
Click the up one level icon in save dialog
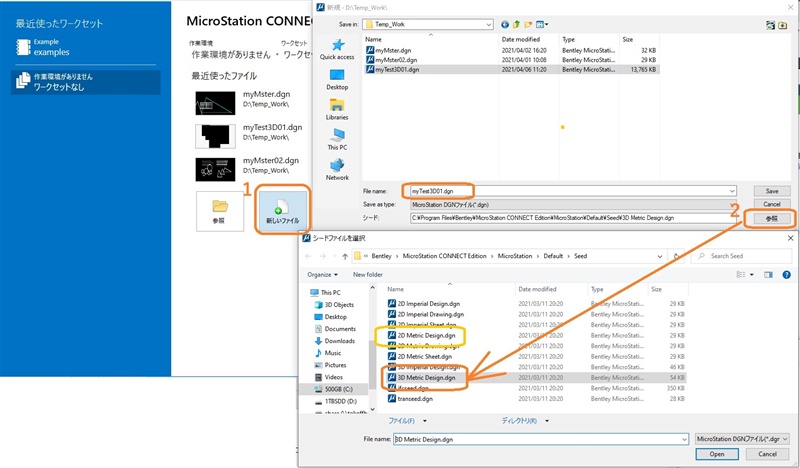pyautogui.click(x=516, y=24)
